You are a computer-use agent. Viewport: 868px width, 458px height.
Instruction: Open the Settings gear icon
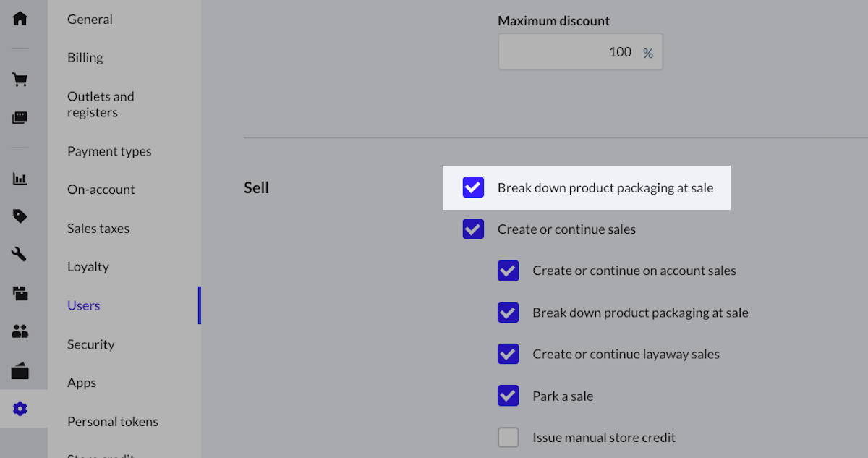pyautogui.click(x=20, y=410)
